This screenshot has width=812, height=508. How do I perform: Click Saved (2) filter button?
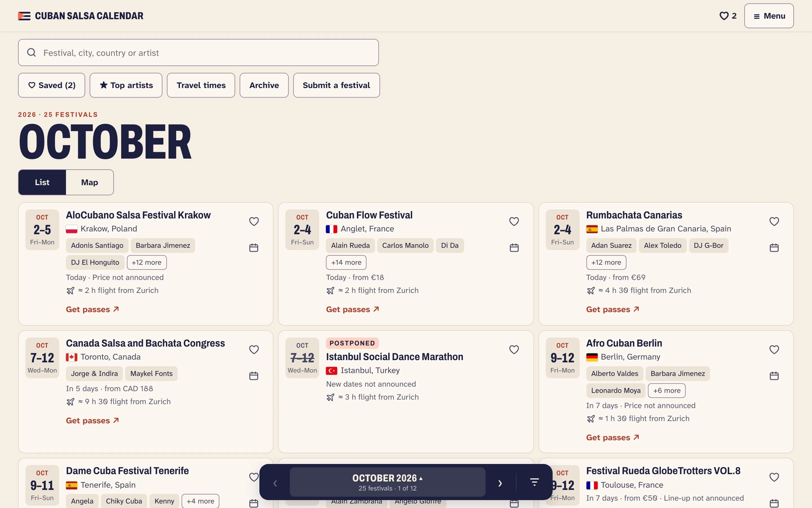click(x=51, y=85)
